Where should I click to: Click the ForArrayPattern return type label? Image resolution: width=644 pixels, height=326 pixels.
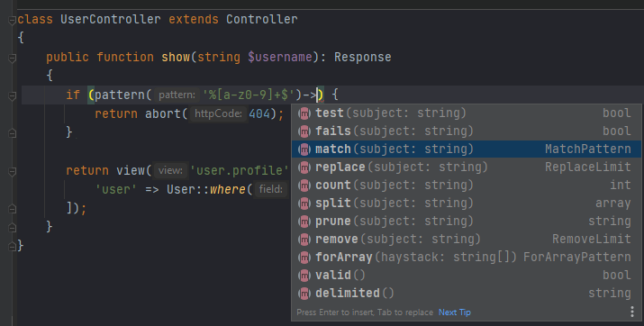(x=577, y=257)
